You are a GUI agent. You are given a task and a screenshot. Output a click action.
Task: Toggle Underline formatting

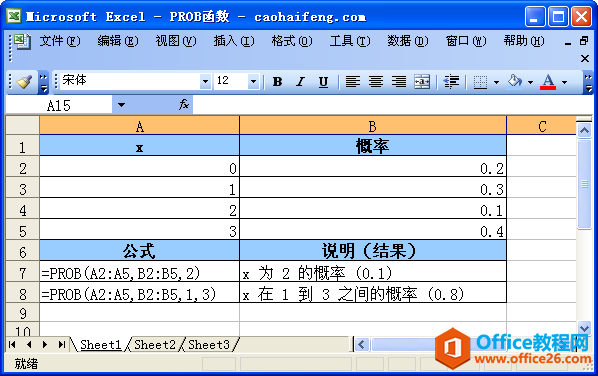[323, 82]
